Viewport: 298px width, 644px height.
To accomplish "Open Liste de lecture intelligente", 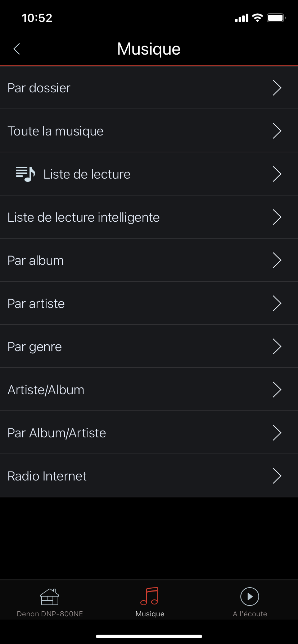I will pos(83,217).
